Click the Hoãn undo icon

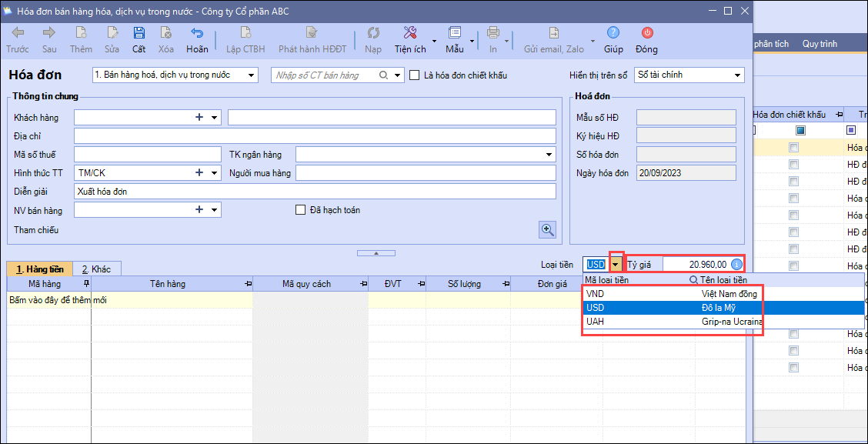(197, 33)
